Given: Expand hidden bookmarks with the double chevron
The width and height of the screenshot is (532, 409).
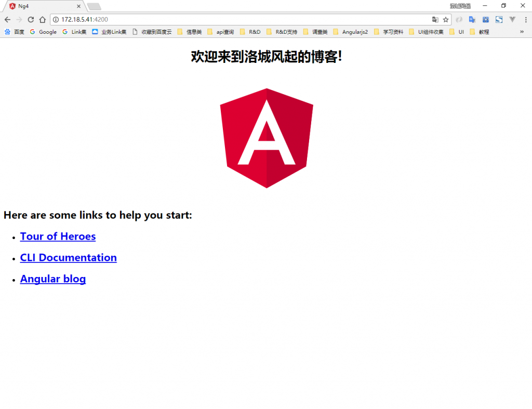Looking at the screenshot, I should (522, 32).
